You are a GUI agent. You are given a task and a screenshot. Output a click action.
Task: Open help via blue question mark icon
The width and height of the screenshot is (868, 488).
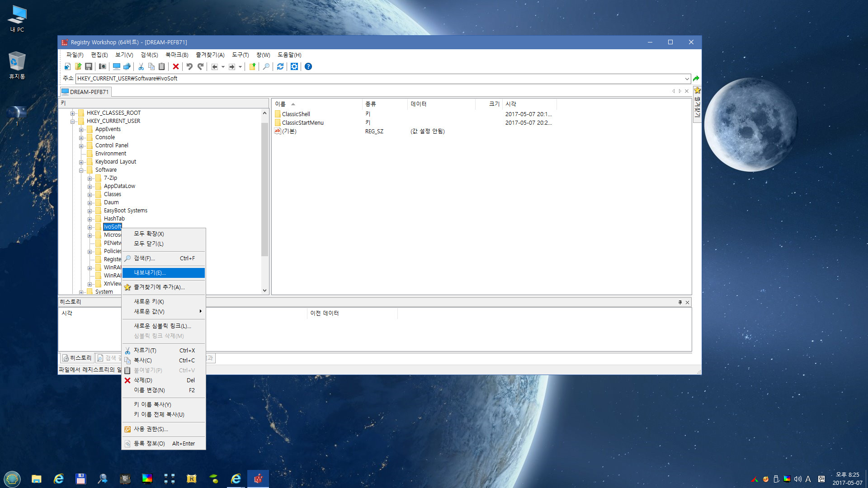point(308,67)
